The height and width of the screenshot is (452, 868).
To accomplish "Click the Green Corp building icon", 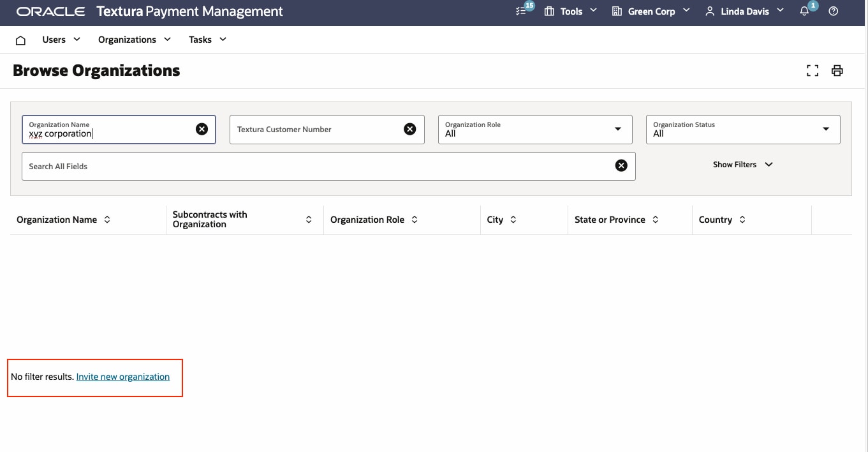I will 617,11.
